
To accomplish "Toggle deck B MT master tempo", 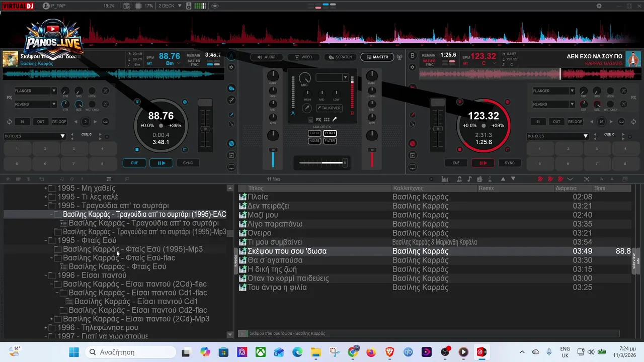I will click(465, 64).
